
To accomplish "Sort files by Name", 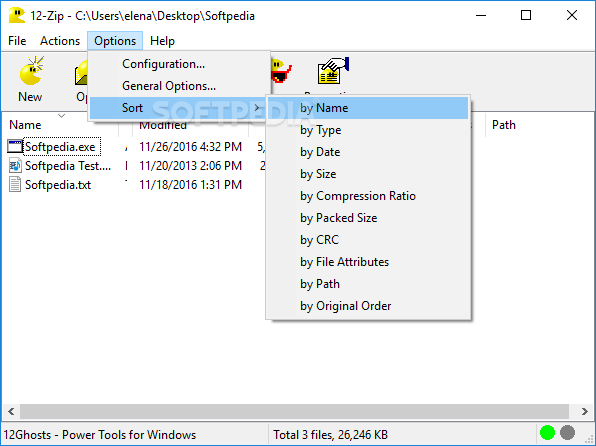I will [x=368, y=108].
